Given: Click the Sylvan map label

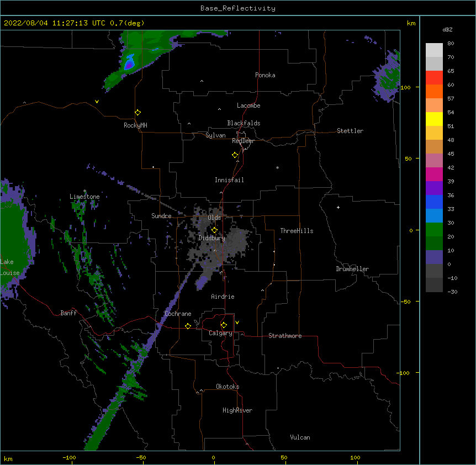Looking at the screenshot, I should click(215, 135).
